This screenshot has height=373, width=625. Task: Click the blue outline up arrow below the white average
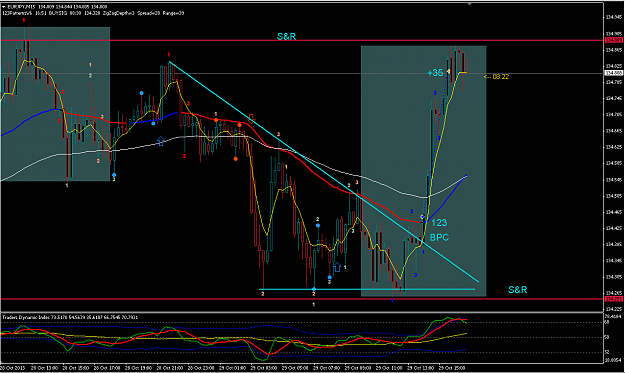click(161, 141)
